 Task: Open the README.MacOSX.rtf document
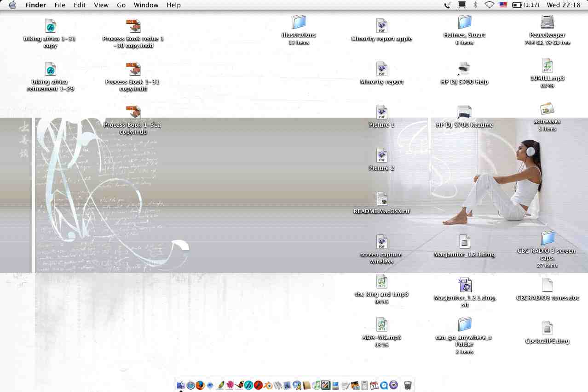pyautogui.click(x=381, y=199)
